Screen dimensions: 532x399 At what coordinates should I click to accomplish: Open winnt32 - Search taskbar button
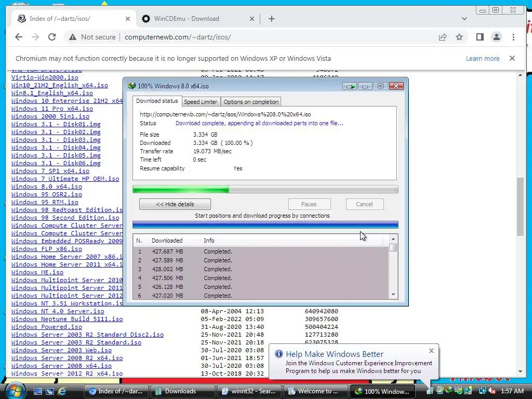249,391
